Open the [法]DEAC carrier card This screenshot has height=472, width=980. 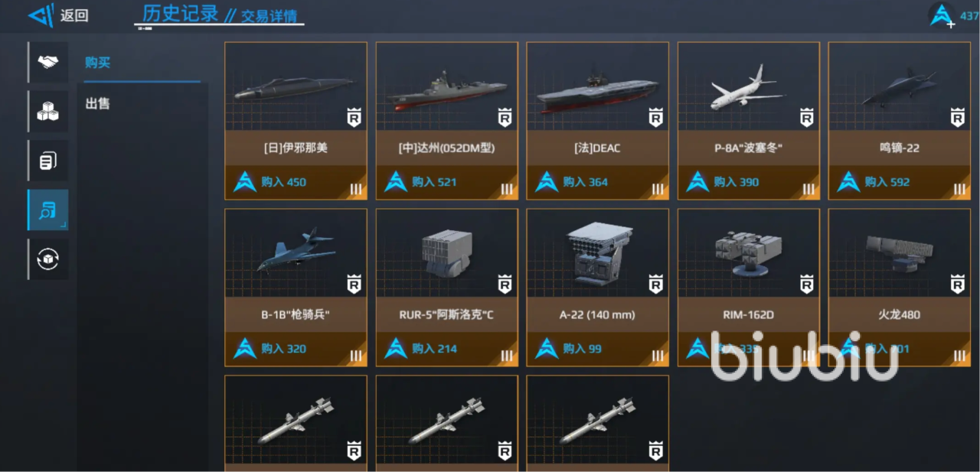point(597,121)
